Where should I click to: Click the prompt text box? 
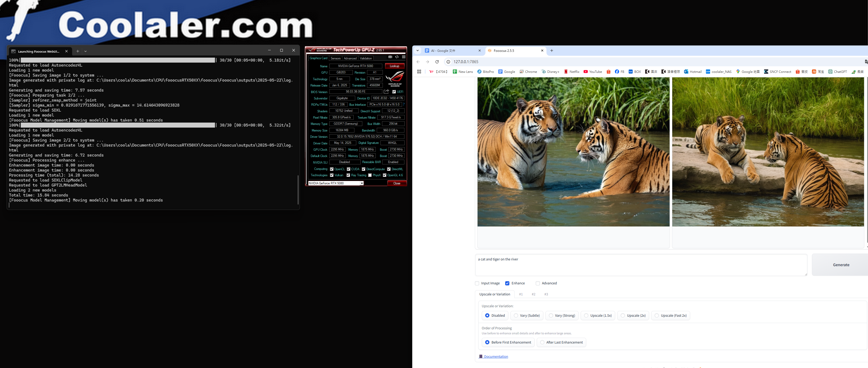641,265
